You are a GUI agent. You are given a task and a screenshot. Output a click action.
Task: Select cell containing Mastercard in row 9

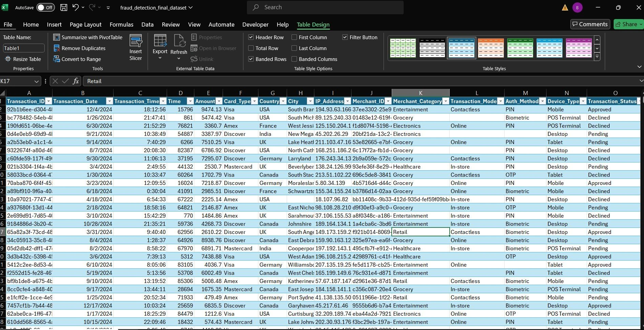click(240, 167)
